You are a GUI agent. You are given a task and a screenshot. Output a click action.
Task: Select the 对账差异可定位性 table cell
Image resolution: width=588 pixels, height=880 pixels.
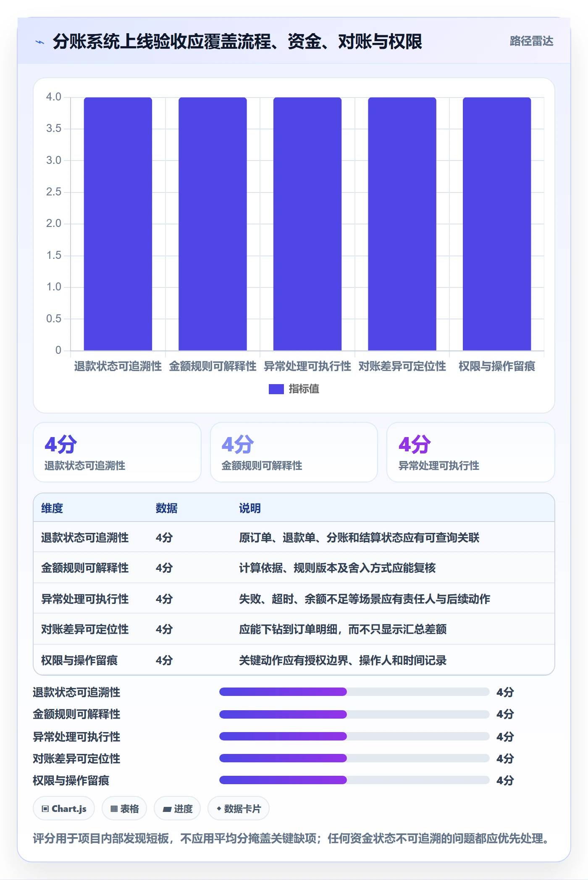click(85, 629)
